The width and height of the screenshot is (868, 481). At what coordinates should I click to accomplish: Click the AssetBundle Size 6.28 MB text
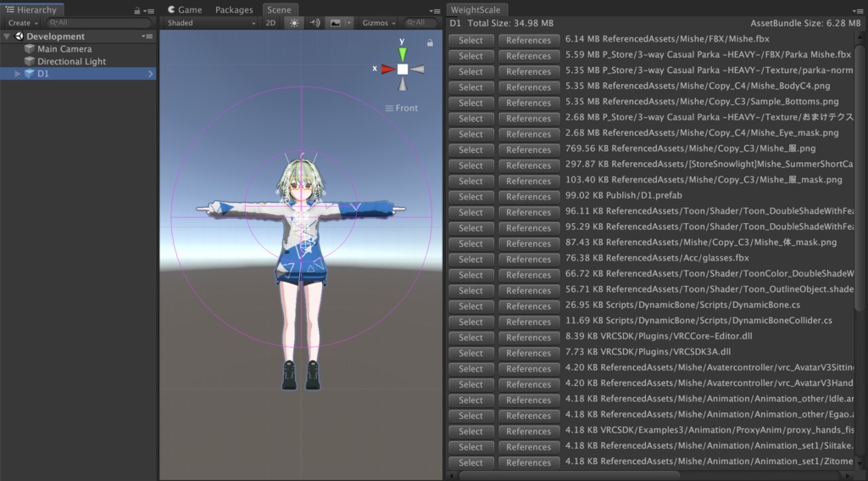tap(805, 23)
